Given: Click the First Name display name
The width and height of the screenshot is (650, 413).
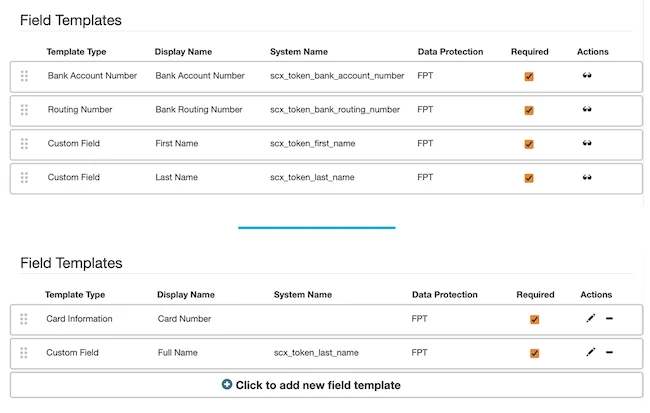Looking at the screenshot, I should (x=177, y=143).
